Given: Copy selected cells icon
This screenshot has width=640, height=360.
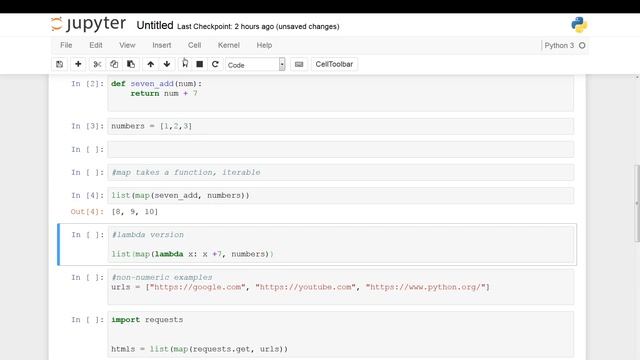Looking at the screenshot, I should click(x=114, y=64).
